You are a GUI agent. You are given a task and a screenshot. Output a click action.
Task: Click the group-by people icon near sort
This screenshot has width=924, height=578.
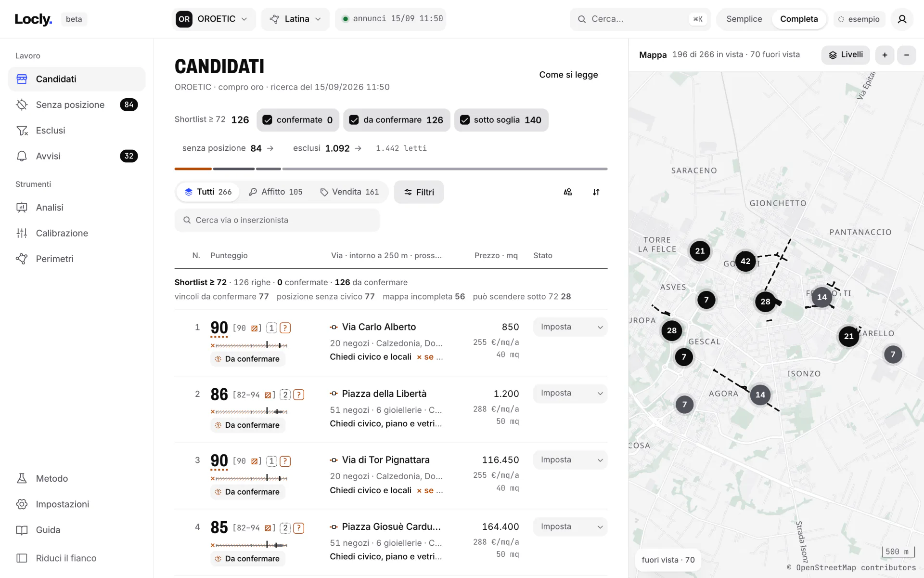coord(568,192)
